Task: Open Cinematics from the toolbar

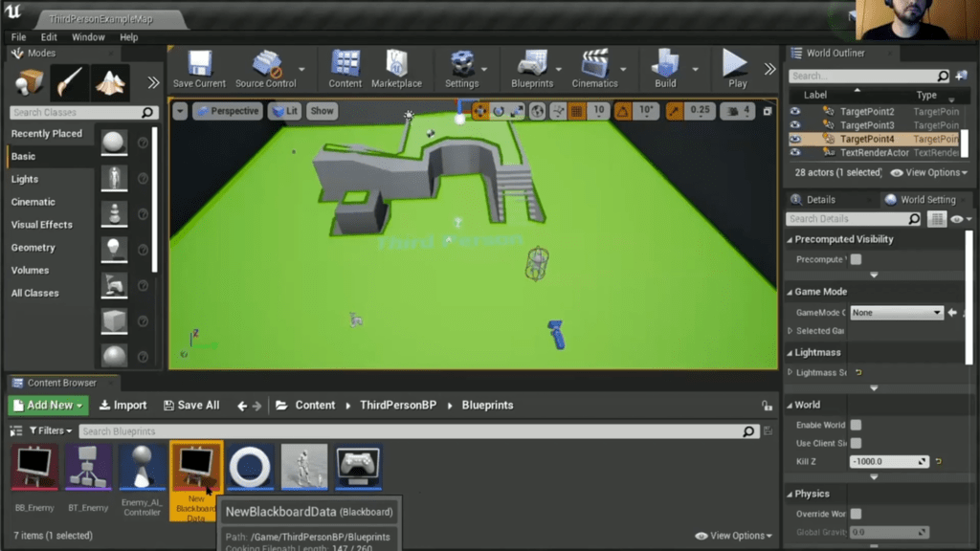Action: 594,69
